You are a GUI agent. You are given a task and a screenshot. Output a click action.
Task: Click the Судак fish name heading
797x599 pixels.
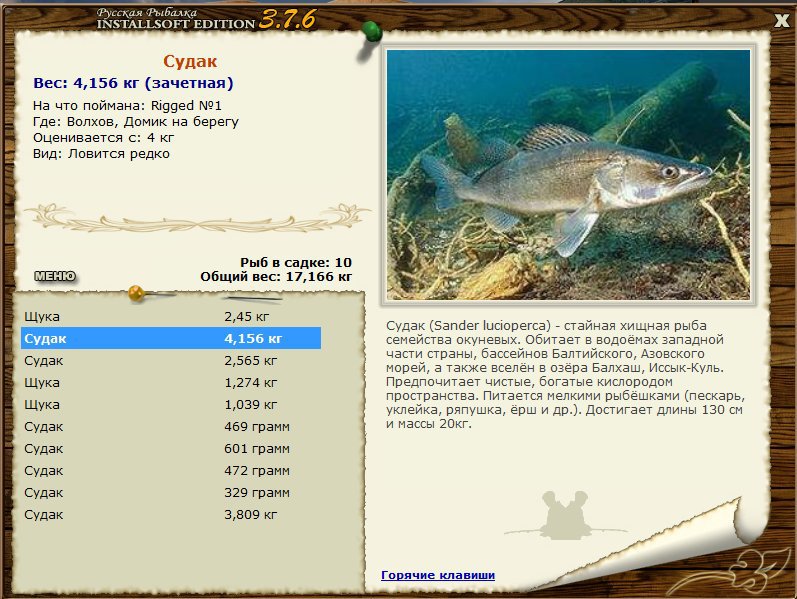click(x=190, y=62)
